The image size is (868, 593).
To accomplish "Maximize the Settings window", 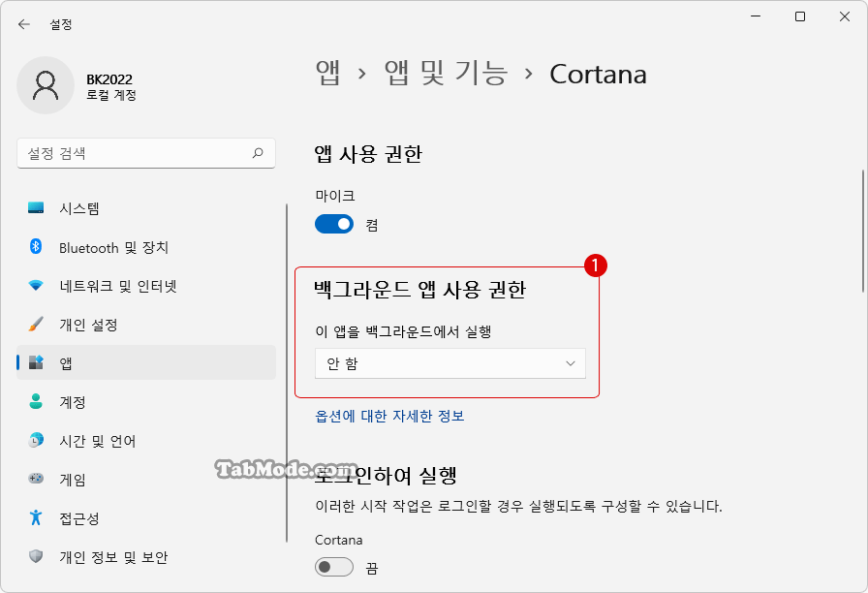I will (800, 16).
